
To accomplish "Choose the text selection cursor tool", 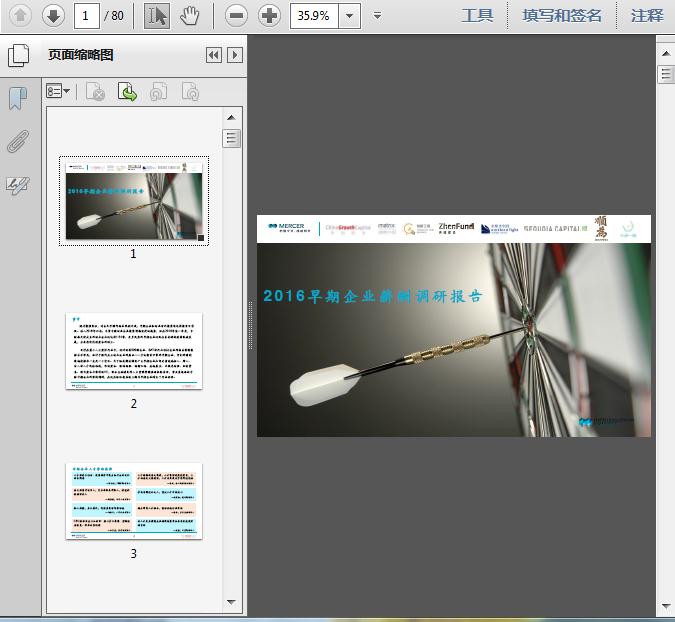I will click(157, 15).
